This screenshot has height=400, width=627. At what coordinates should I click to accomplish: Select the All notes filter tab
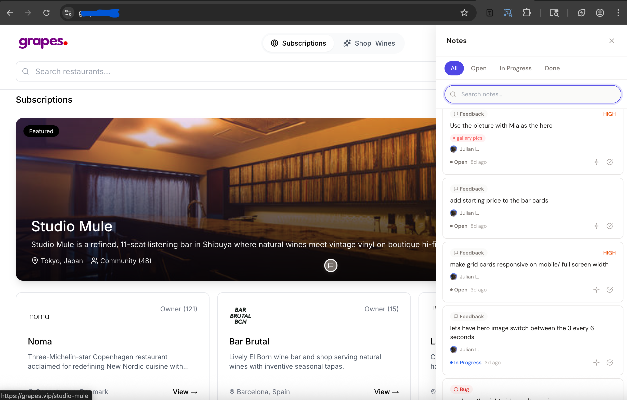click(454, 68)
